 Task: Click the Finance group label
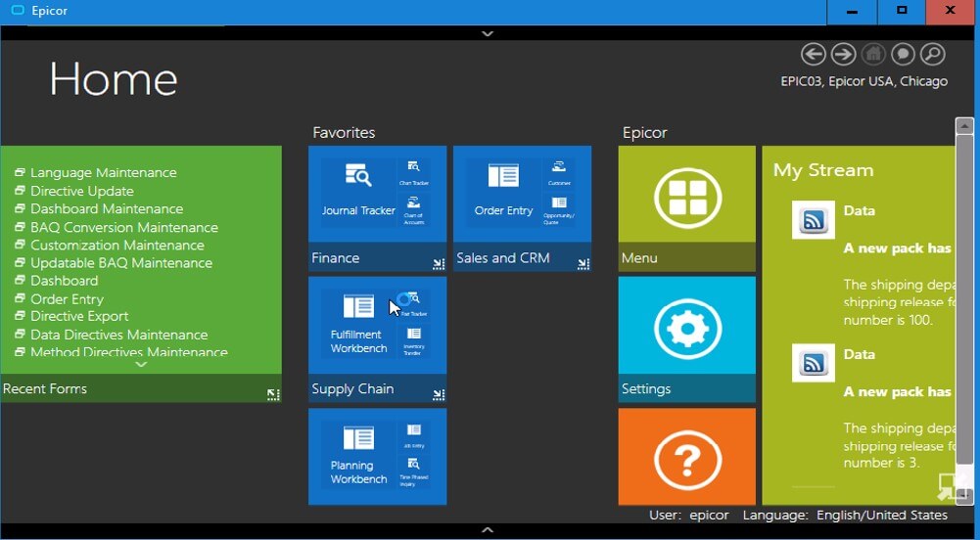point(336,258)
